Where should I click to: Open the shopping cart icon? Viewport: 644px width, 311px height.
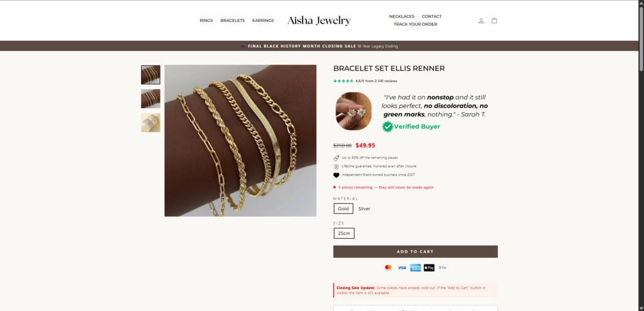click(494, 21)
